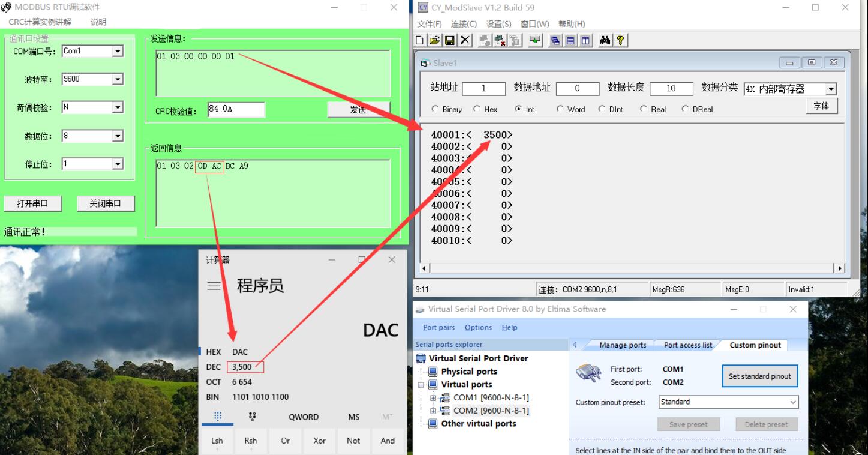Image resolution: width=868 pixels, height=455 pixels.
Task: Click the horizontal scrollbar in Slave1 window
Action: click(x=630, y=268)
